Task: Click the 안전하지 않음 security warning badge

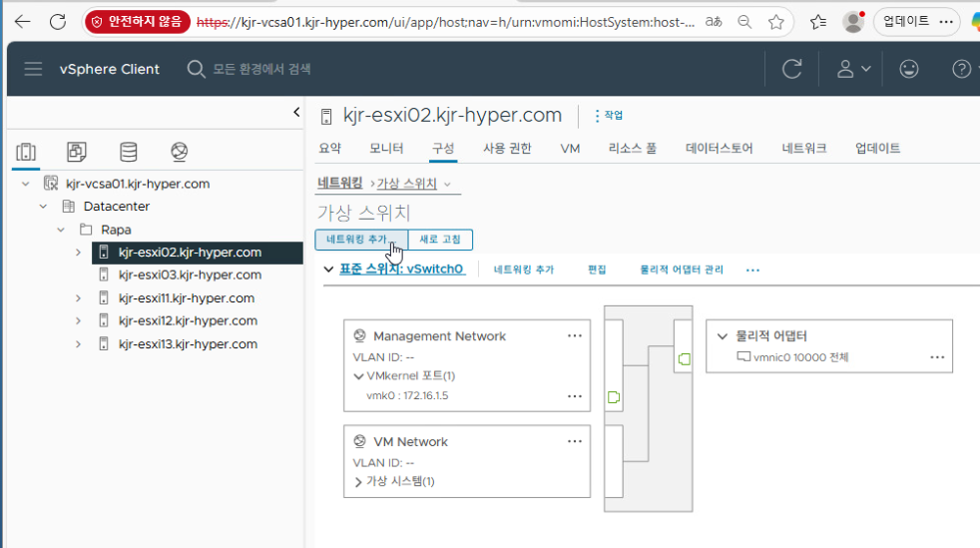Action: 138,22
